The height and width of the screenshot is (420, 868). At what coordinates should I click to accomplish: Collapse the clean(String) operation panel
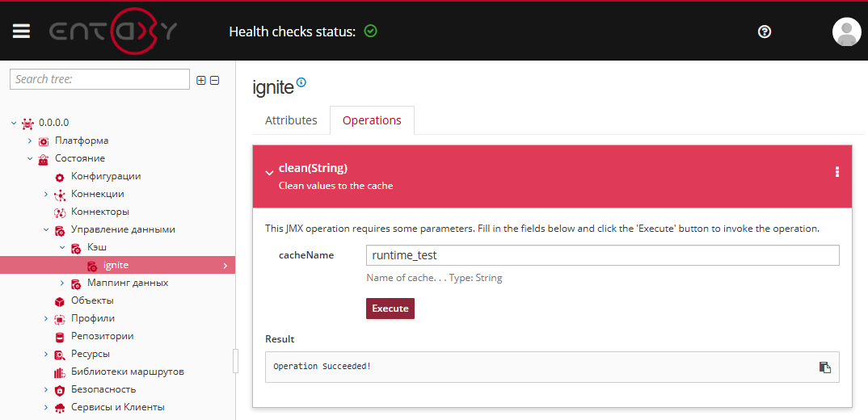(269, 172)
